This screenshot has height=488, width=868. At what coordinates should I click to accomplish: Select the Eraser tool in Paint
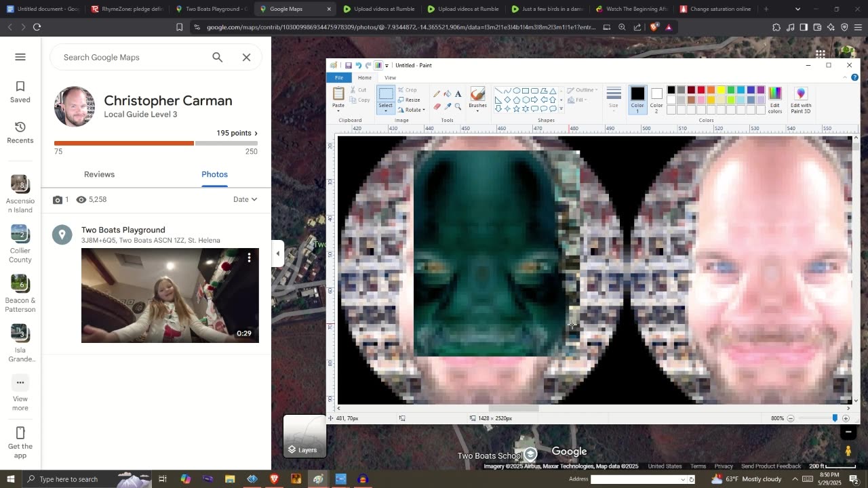point(437,106)
